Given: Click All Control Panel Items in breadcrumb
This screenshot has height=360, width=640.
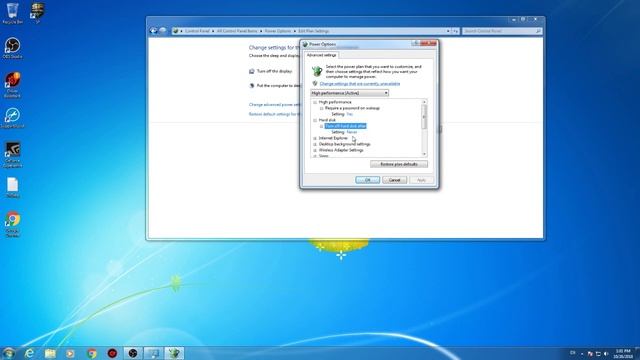Looking at the screenshot, I should (237, 31).
